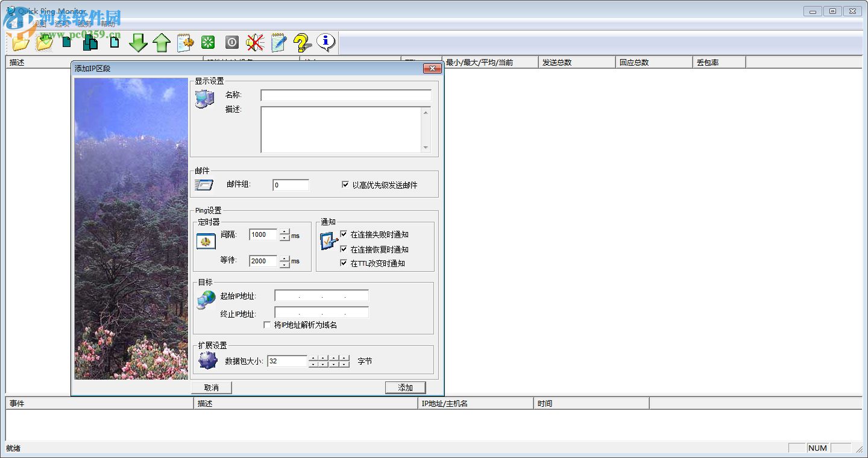
Task: Open help with the question mark icon
Action: (301, 42)
